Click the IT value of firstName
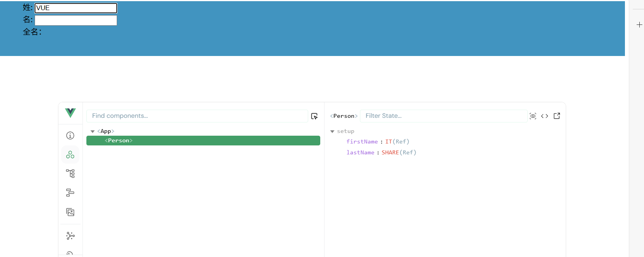Viewport: 644px width, 257px height. 388,142
